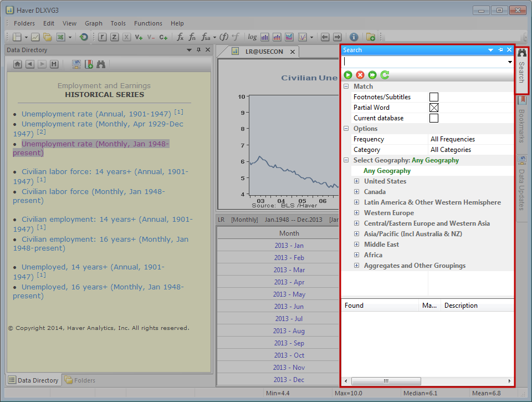This screenshot has width=532, height=402.
Task: Expand the United States geography node
Action: click(x=356, y=181)
